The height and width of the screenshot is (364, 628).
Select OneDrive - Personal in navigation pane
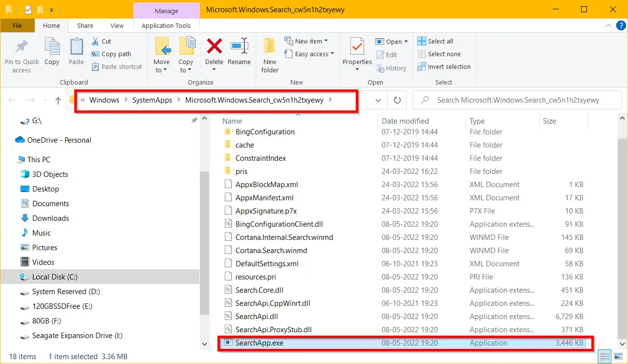[x=59, y=140]
